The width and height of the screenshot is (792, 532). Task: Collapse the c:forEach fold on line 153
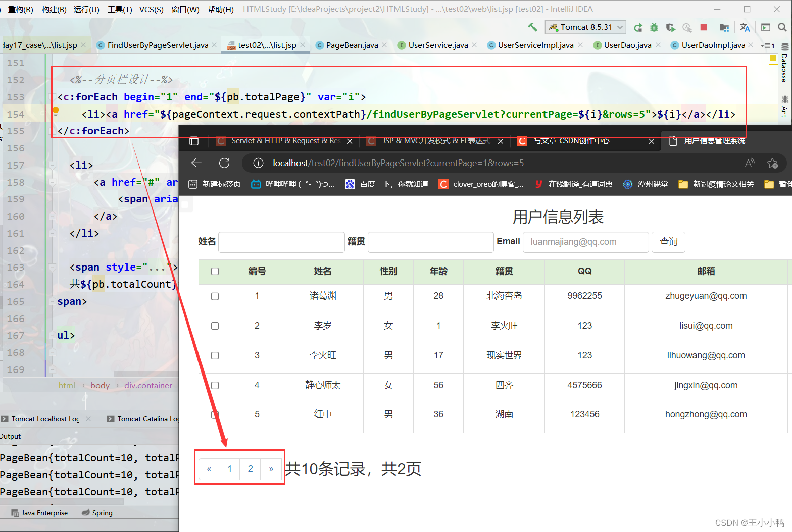(52, 97)
